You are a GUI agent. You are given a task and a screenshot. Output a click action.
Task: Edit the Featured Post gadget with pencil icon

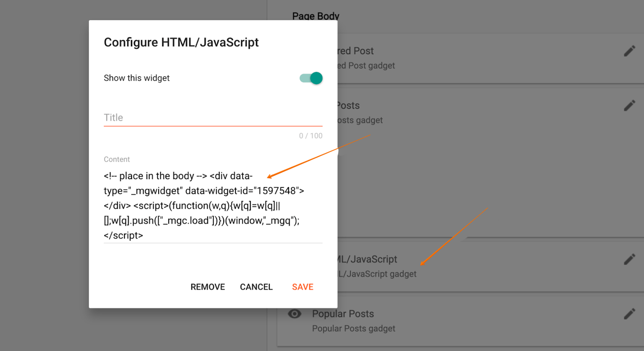[630, 50]
